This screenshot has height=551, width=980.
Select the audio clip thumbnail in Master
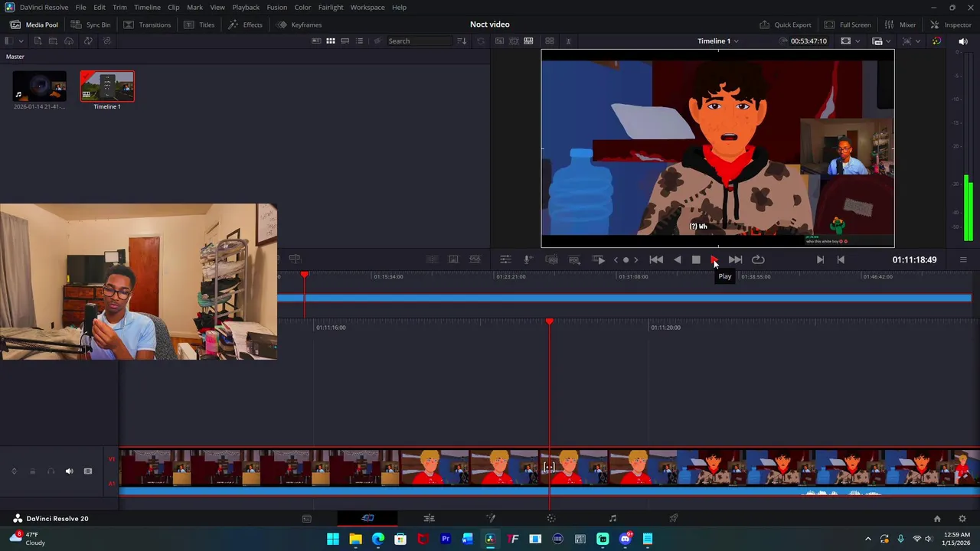[x=39, y=86]
